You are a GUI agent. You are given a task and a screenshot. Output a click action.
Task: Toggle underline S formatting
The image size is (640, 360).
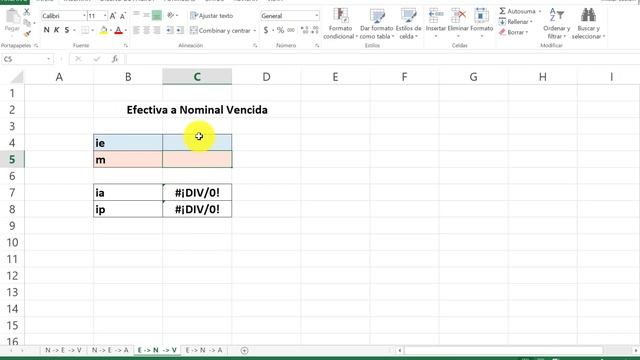(67, 30)
